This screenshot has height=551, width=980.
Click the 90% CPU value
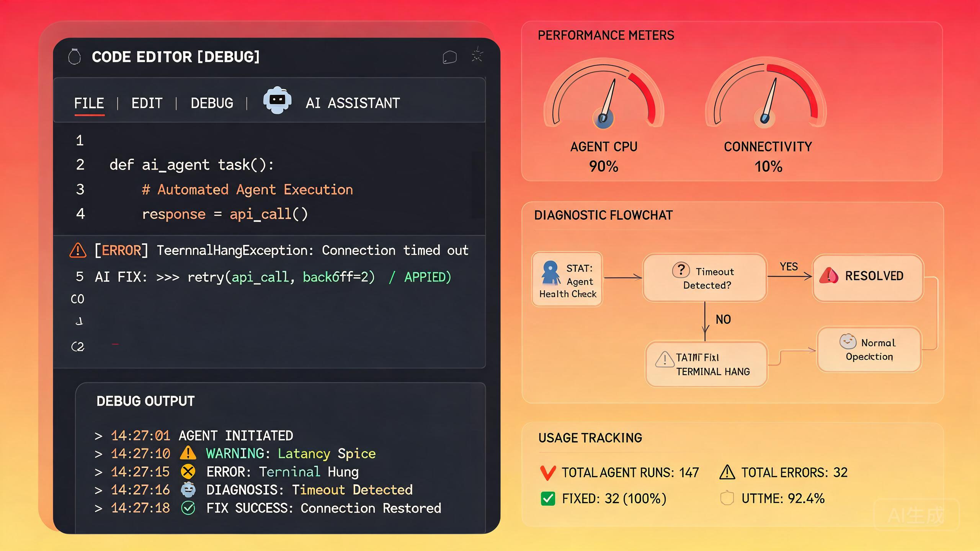point(604,166)
